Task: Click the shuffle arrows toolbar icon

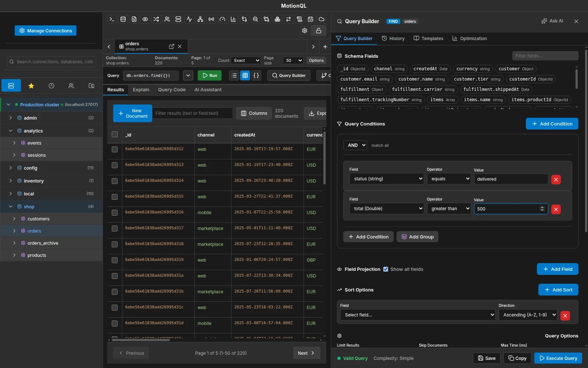Action: tap(156, 19)
